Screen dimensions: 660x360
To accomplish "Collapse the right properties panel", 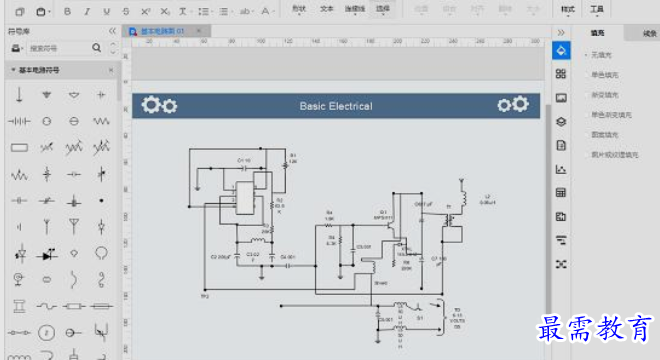I will [x=561, y=32].
